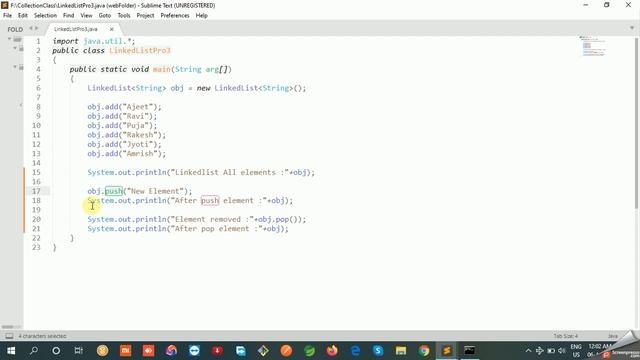Click the FOLDERS sidebar heading
This screenshot has height=360, width=640.
(x=15, y=29)
